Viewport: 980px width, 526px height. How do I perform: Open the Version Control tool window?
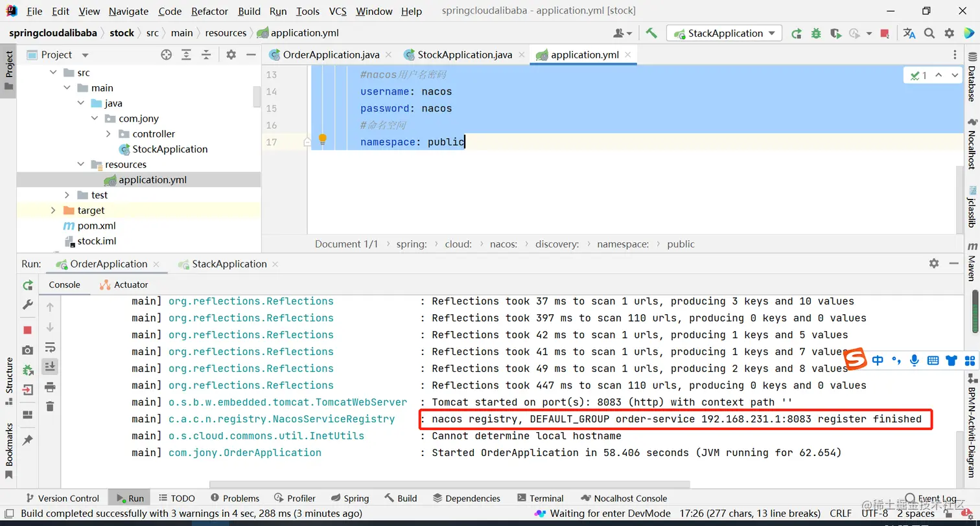tap(62, 498)
